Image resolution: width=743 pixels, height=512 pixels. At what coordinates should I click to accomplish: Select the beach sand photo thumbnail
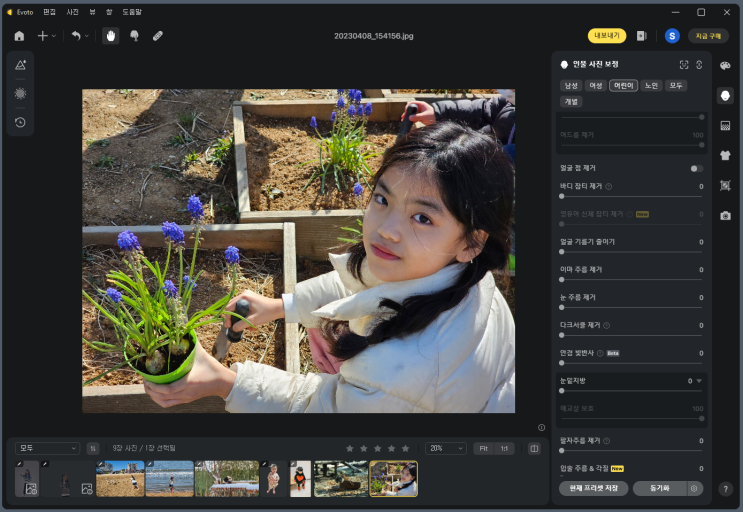120,479
